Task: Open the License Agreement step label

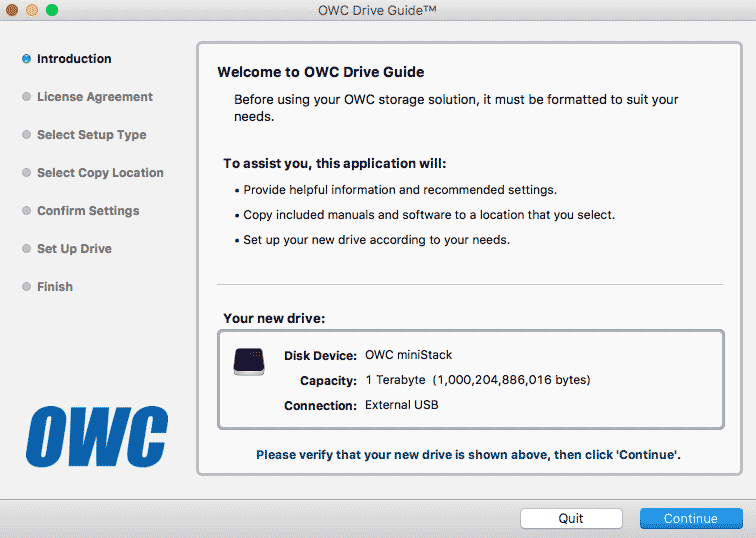Action: click(95, 97)
